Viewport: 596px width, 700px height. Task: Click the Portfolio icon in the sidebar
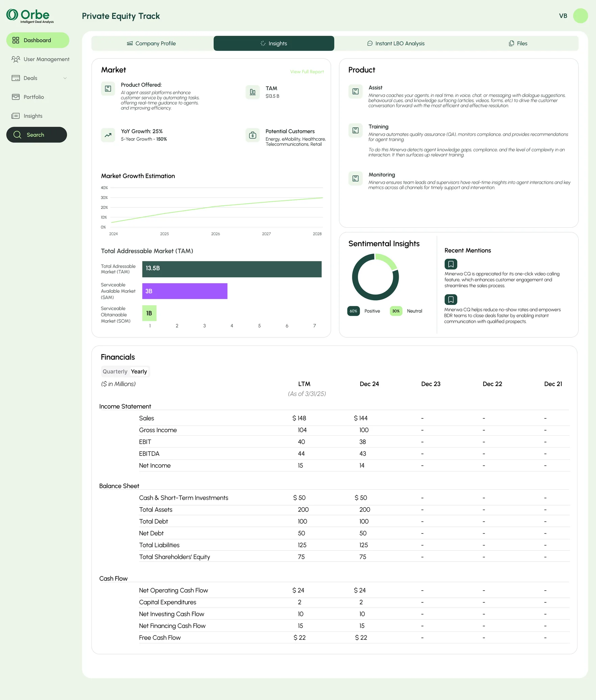tap(16, 97)
